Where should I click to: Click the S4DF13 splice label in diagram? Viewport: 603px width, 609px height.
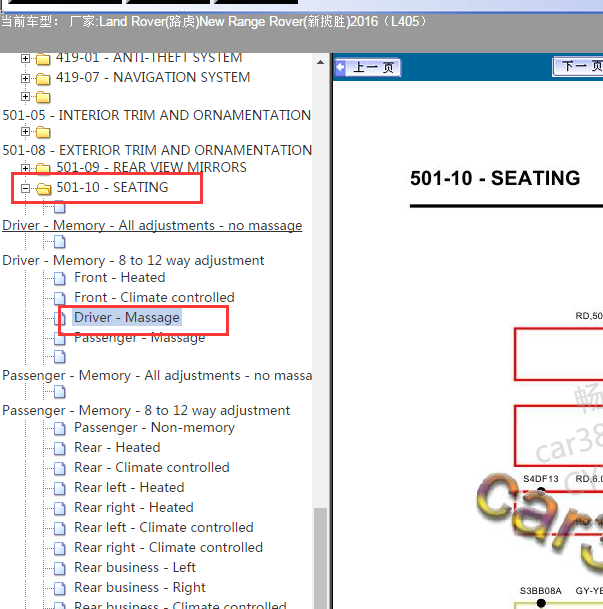(x=540, y=479)
